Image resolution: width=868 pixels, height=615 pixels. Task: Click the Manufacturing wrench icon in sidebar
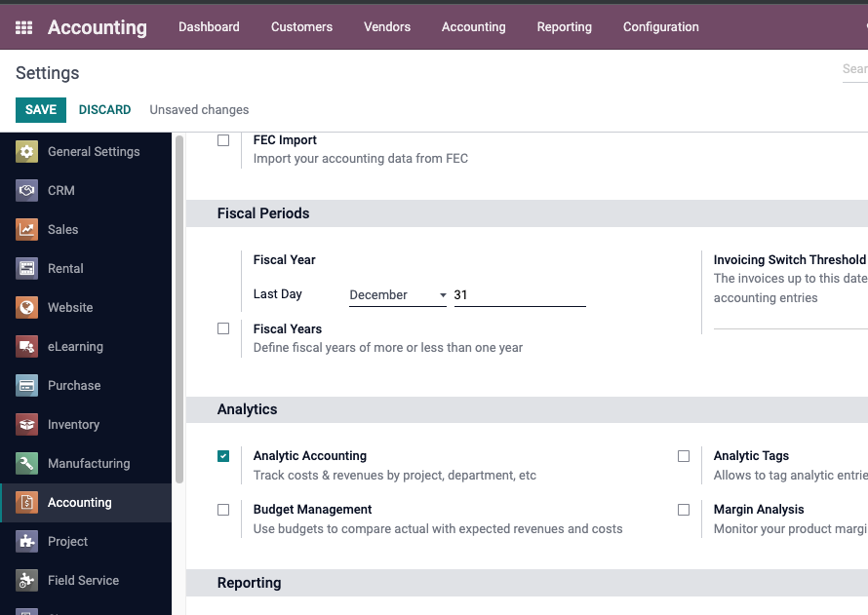point(27,464)
